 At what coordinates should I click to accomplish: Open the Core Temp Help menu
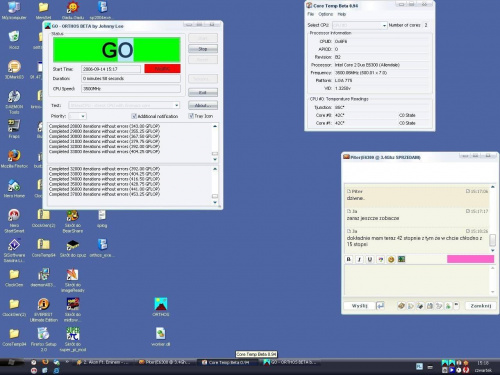342,14
